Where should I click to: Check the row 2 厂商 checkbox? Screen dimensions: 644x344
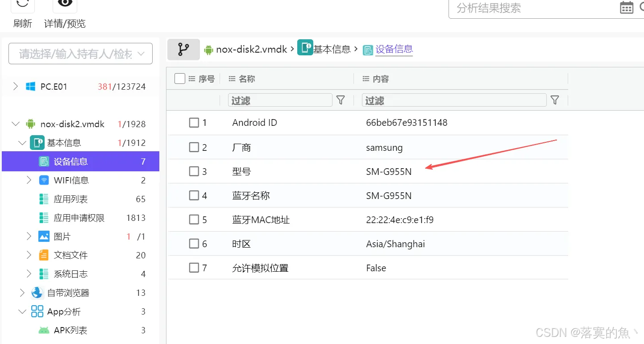tap(194, 147)
